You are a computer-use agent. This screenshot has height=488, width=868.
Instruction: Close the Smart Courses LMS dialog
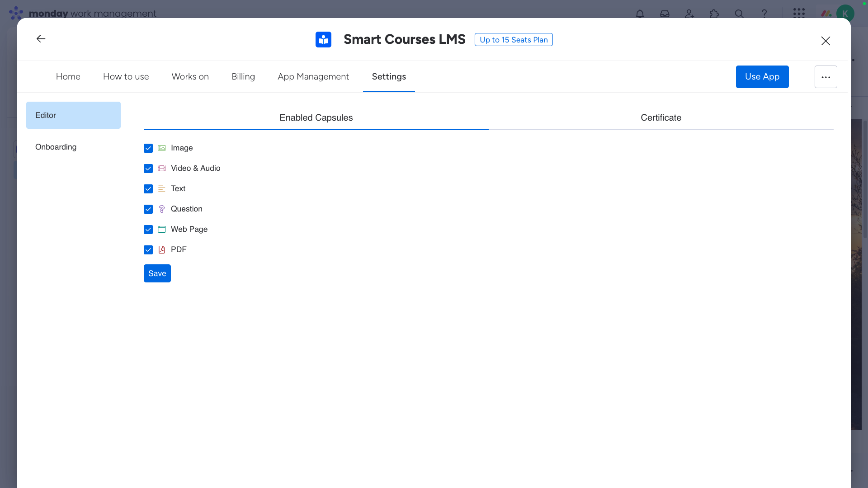pyautogui.click(x=826, y=41)
